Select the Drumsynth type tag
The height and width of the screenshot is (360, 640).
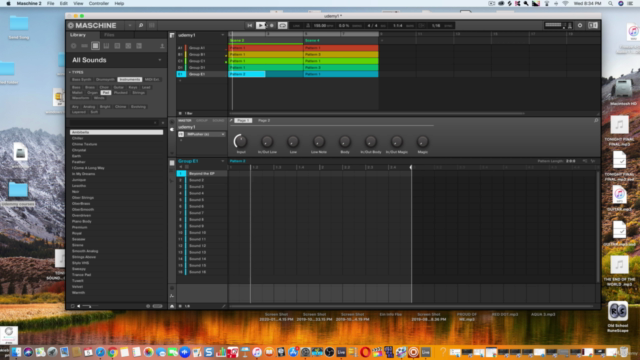point(105,80)
